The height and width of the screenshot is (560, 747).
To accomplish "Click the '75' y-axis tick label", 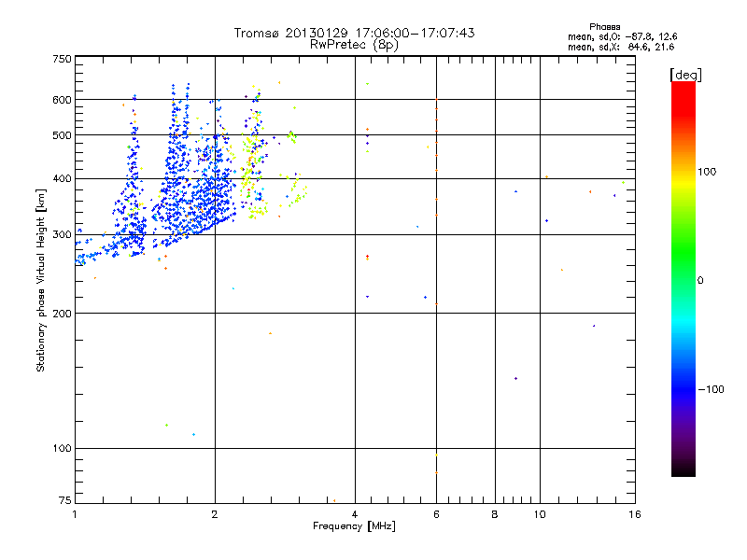I will [65, 500].
